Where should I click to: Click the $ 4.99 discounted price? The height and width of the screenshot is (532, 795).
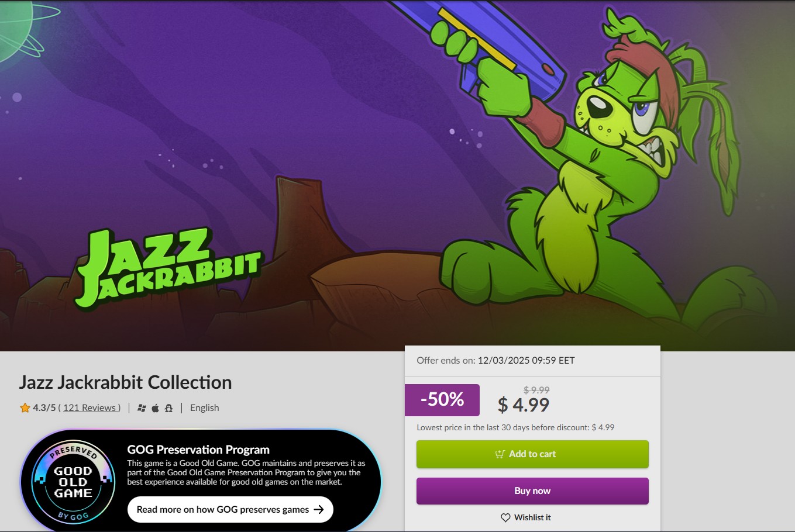click(x=524, y=405)
